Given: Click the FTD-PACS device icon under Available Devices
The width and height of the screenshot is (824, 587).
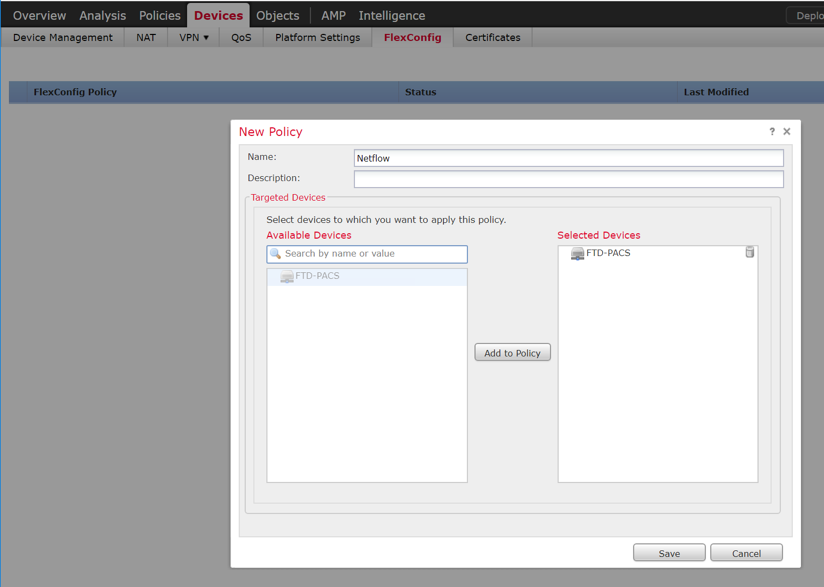Looking at the screenshot, I should coord(284,276).
